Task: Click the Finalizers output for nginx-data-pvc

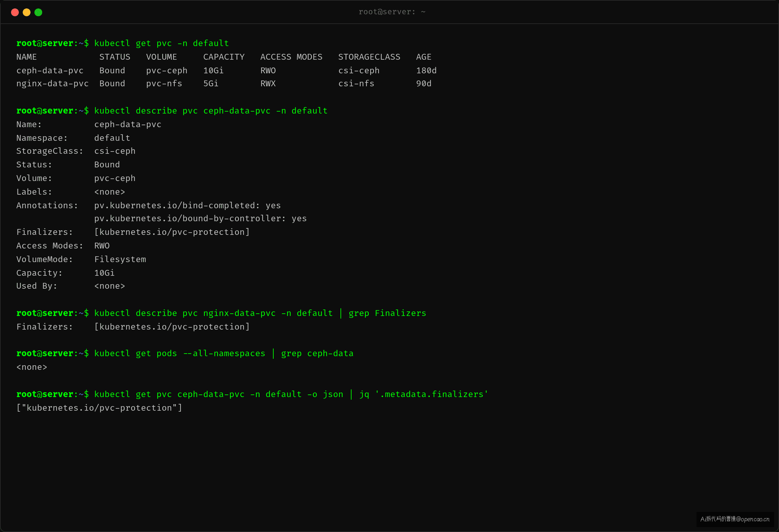Action: (x=172, y=327)
